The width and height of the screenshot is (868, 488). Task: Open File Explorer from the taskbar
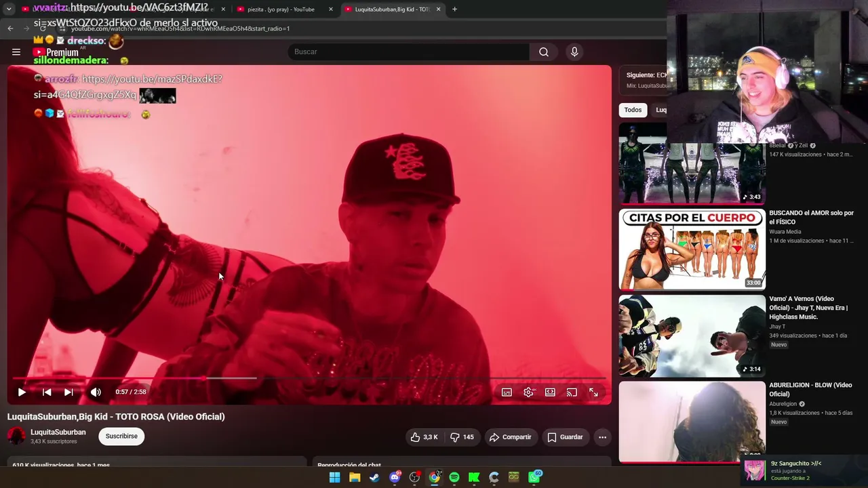355,477
